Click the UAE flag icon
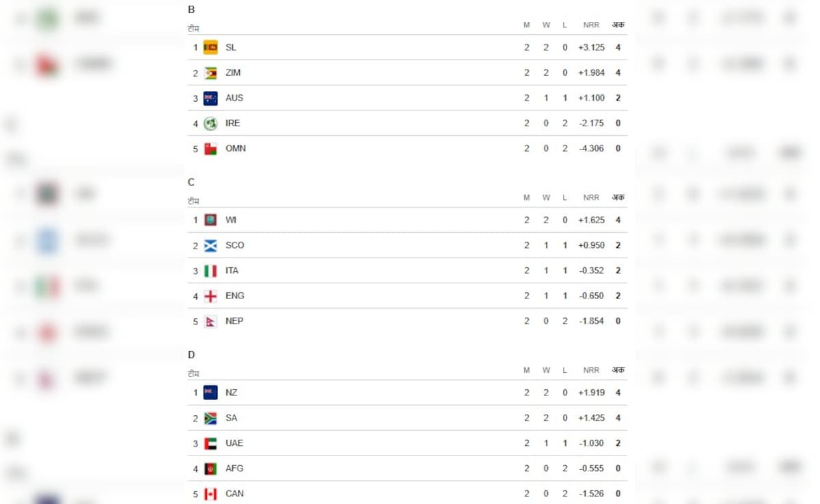This screenshot has width=820, height=504. click(210, 443)
